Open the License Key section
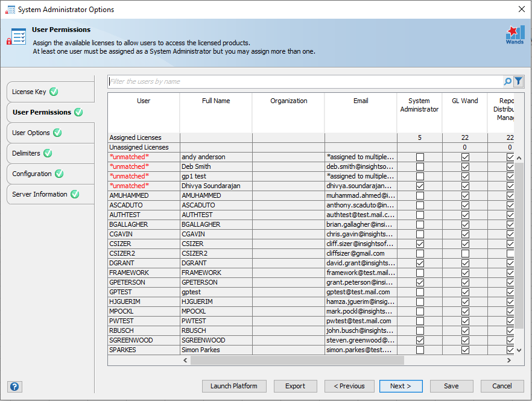The height and width of the screenshot is (401, 532). coord(30,92)
